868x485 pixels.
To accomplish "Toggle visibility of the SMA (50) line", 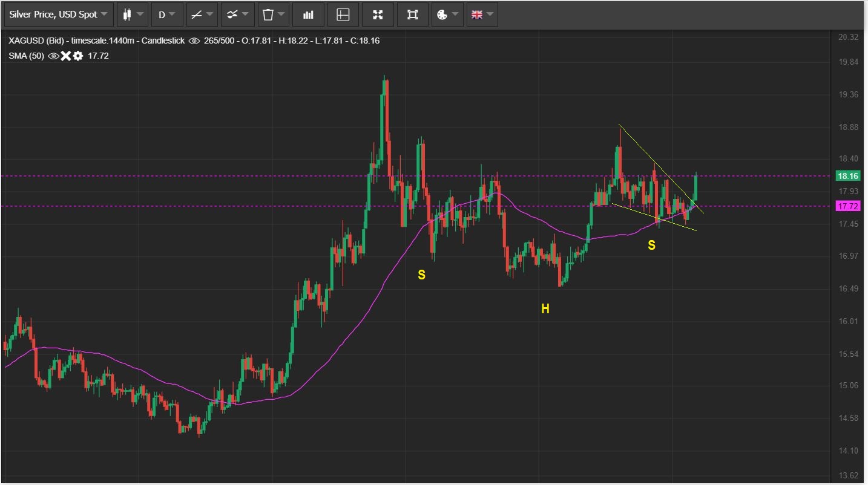I will (x=53, y=56).
